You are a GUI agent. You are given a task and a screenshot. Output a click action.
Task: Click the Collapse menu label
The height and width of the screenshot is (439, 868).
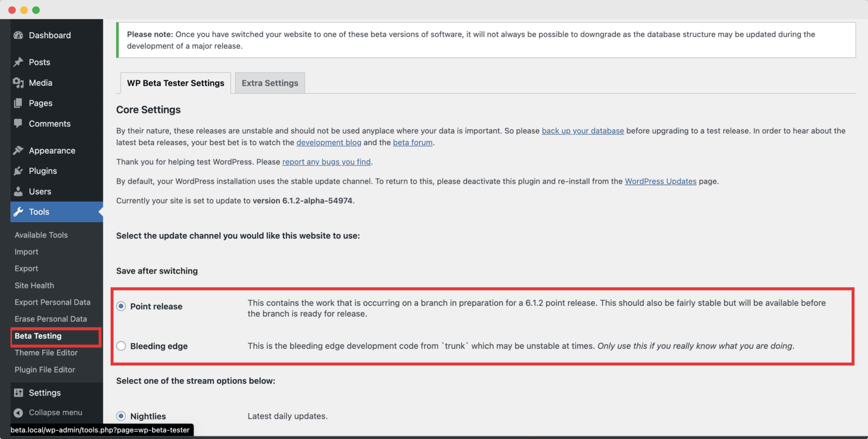pyautogui.click(x=56, y=412)
